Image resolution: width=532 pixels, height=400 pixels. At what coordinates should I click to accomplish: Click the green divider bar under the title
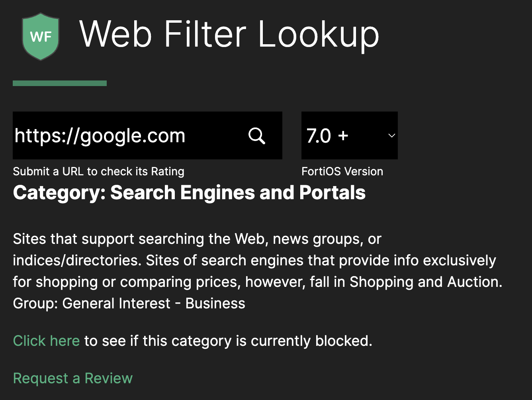[x=59, y=82]
